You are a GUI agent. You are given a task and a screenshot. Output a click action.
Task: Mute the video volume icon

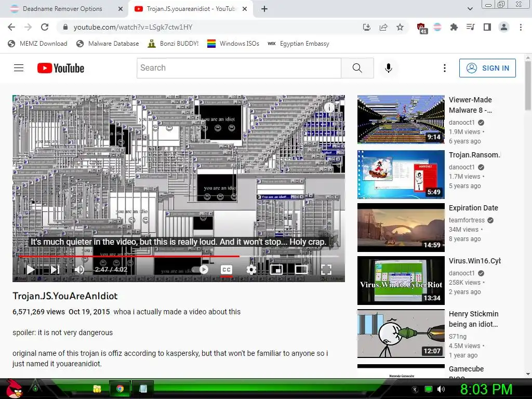coord(79,270)
